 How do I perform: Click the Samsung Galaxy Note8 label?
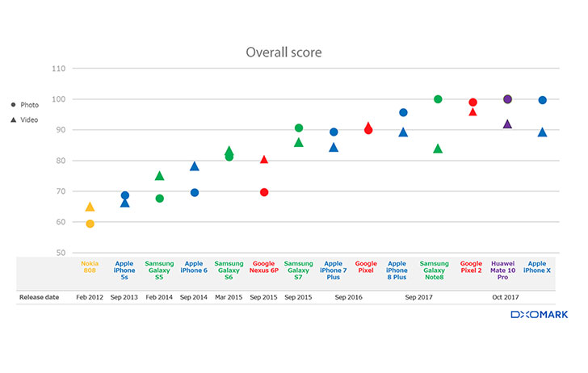point(435,270)
